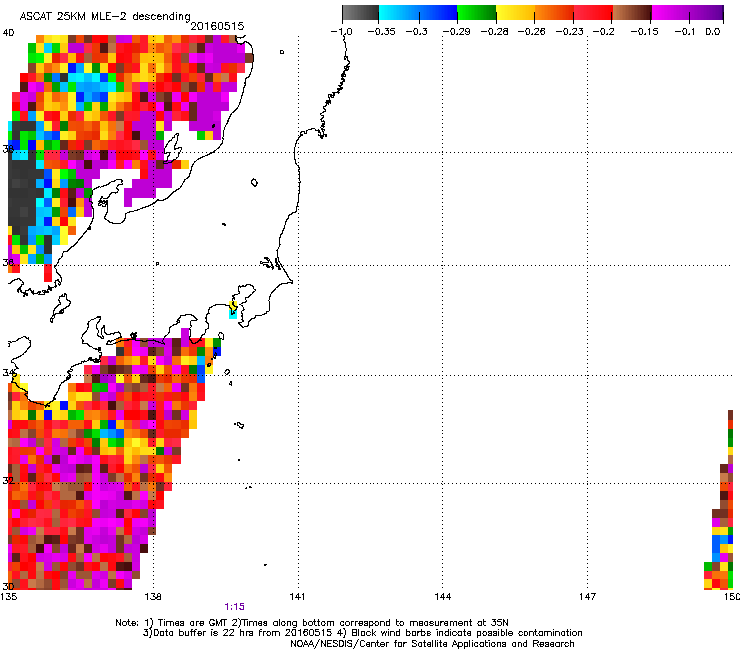
Task: Click the colorbar value -0.2
Action: [604, 32]
